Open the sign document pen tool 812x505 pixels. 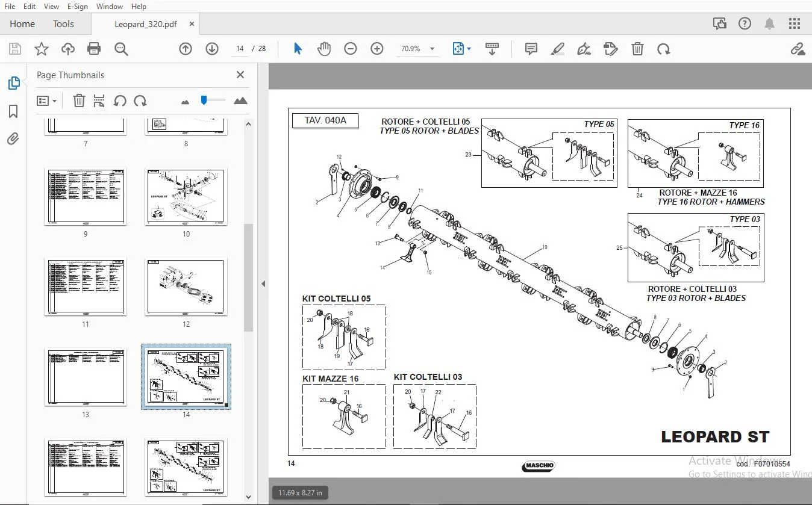pos(584,49)
